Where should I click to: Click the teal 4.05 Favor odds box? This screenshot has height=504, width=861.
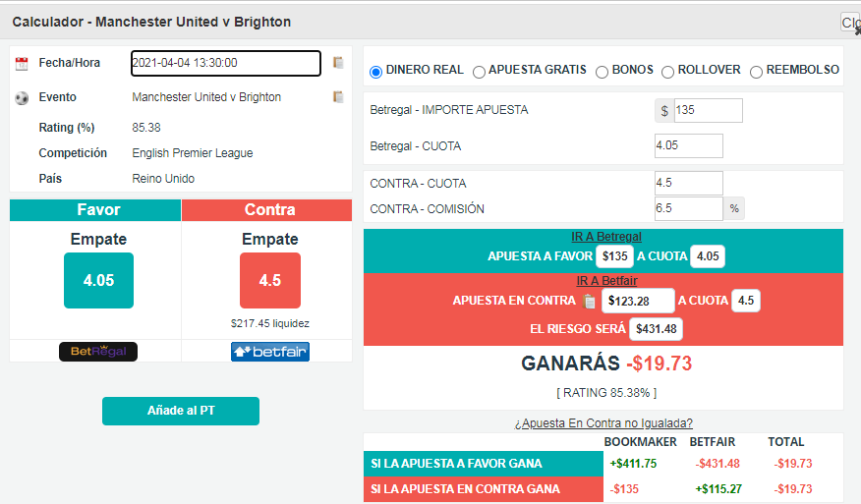(x=99, y=280)
